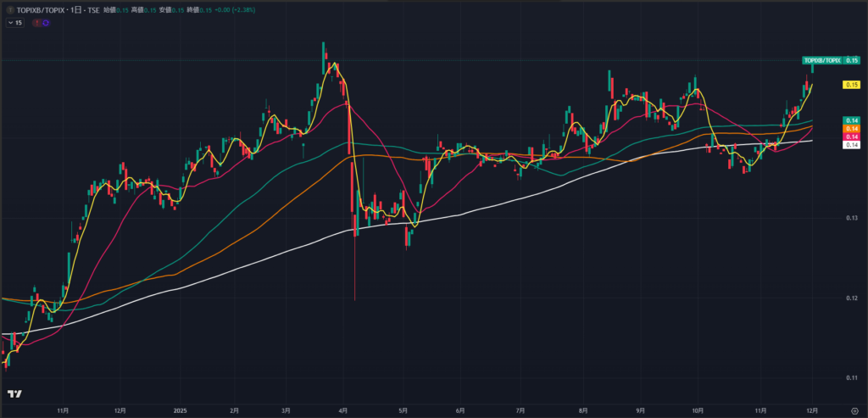Click the purple circular indicator icon
This screenshot has width=868, height=418.
click(x=45, y=23)
